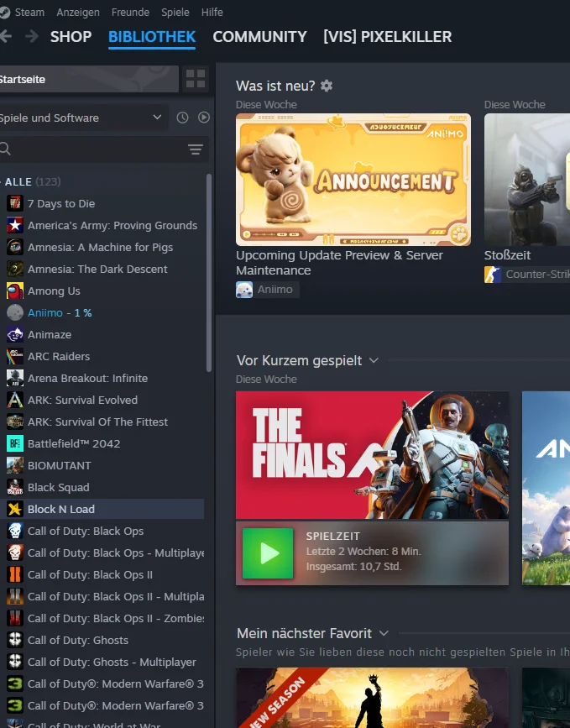Click the Aniimo game tag link

pos(267,290)
